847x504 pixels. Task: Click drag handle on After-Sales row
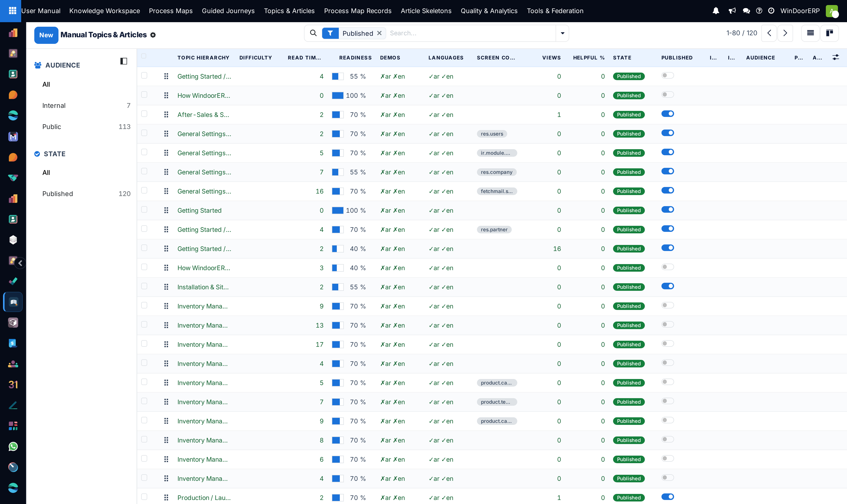coord(166,115)
